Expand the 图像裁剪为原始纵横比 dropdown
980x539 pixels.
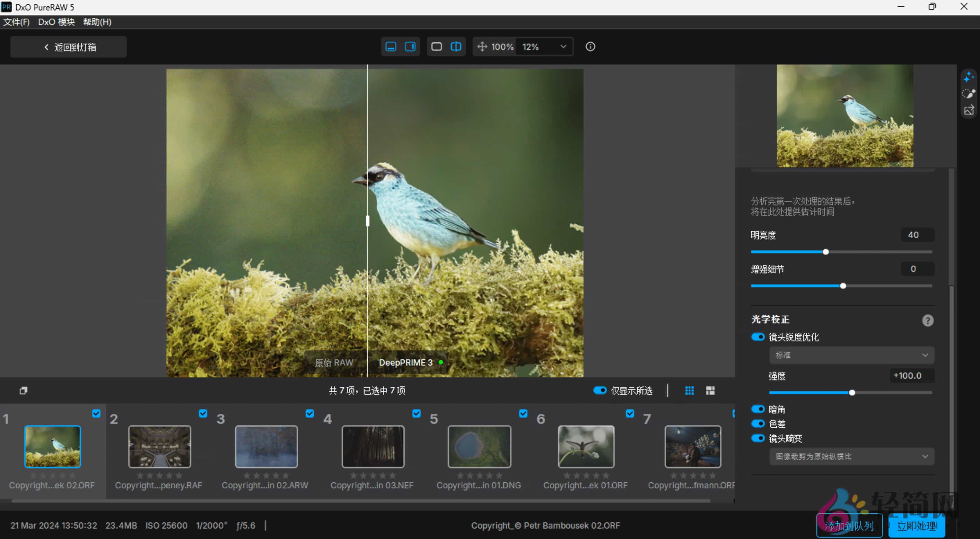pos(851,456)
